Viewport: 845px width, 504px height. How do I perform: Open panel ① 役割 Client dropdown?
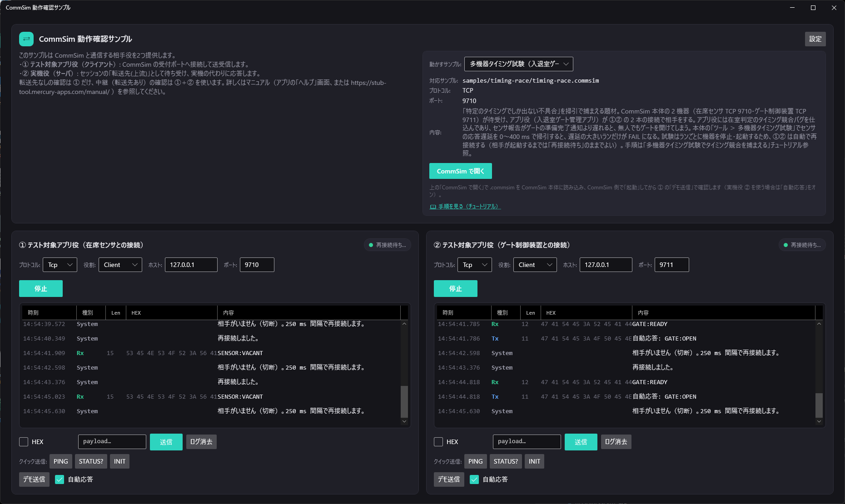[120, 265]
